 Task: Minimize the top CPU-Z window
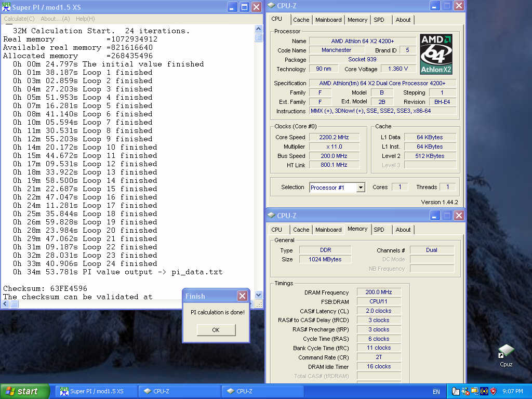pyautogui.click(x=435, y=6)
